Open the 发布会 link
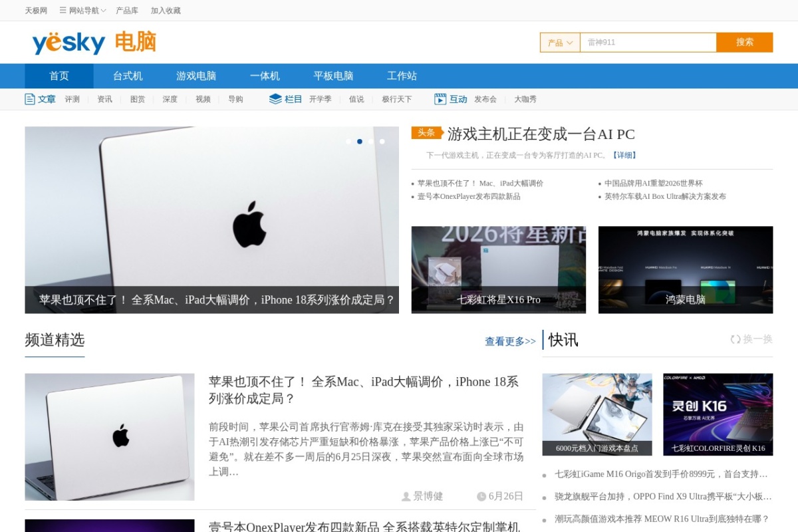The image size is (798, 532). point(485,99)
